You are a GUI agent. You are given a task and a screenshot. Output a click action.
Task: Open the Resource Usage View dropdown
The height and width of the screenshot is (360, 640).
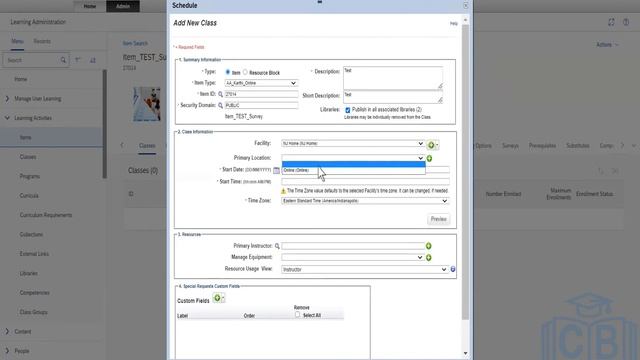364,269
